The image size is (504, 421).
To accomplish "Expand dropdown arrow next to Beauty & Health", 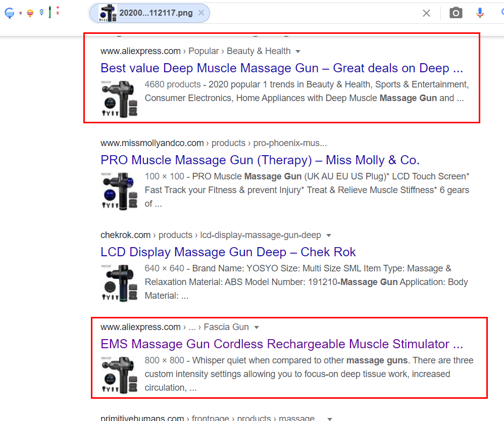I will click(298, 52).
